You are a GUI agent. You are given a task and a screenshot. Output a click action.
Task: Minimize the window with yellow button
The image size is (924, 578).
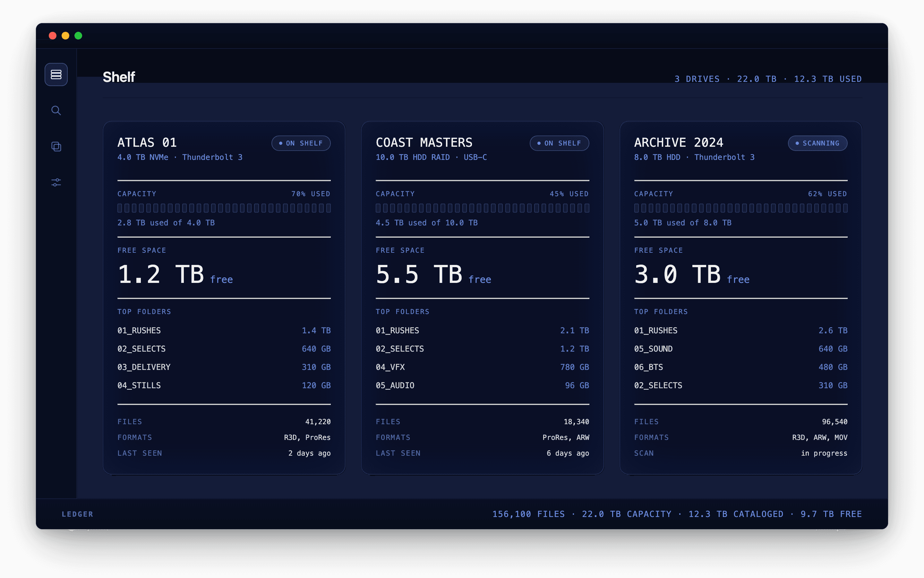[66, 36]
